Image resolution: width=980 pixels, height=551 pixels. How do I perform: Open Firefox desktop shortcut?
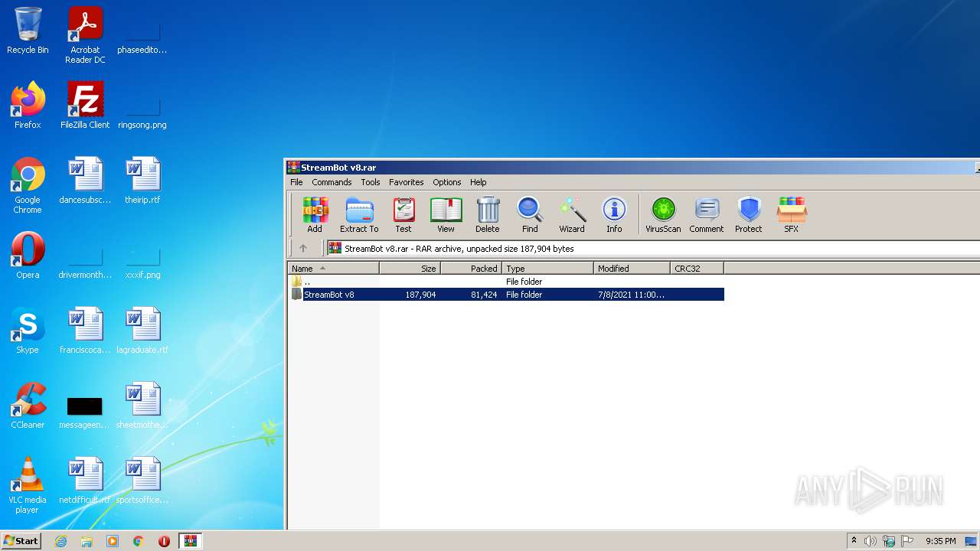28,106
